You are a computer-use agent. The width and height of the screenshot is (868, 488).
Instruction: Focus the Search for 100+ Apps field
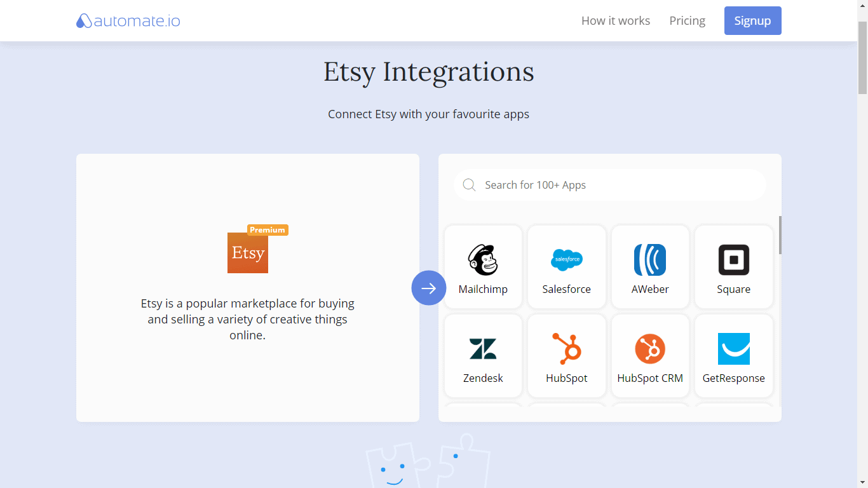[610, 185]
